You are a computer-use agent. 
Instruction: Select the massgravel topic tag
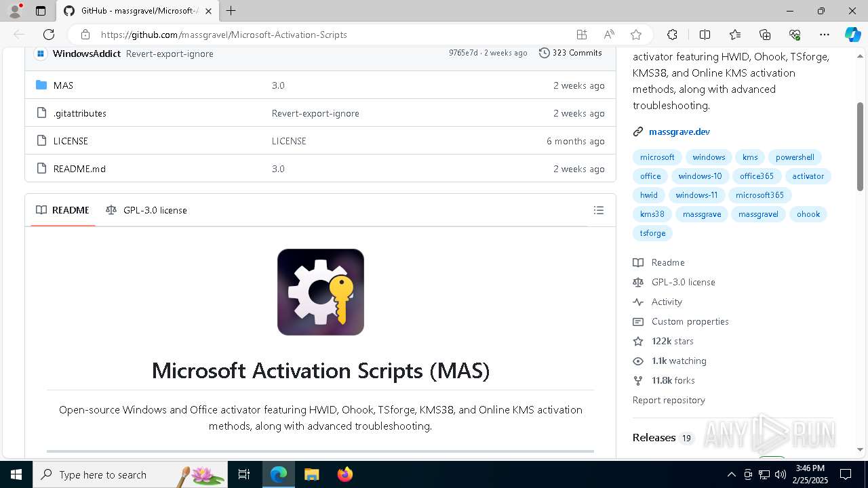pyautogui.click(x=758, y=214)
